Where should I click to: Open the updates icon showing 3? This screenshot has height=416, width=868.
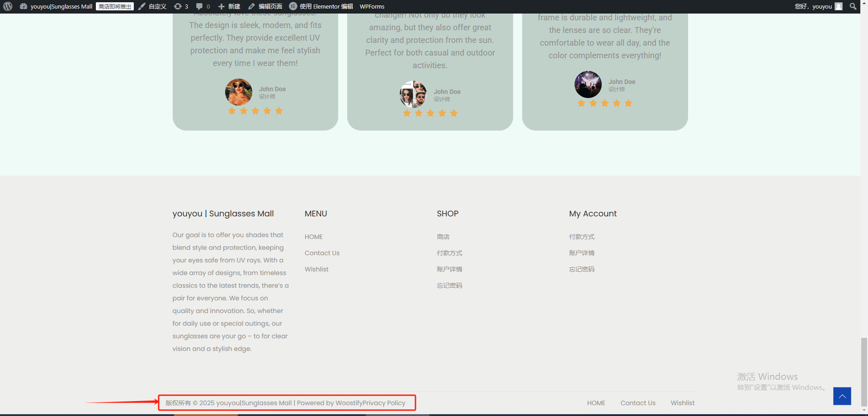[x=181, y=6]
